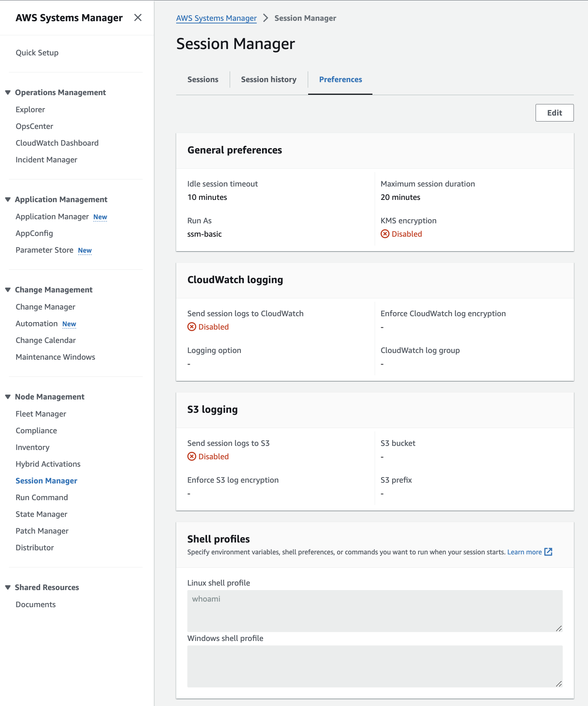Switch to the Sessions tab
Screen dimensions: 588x706
[x=203, y=80]
